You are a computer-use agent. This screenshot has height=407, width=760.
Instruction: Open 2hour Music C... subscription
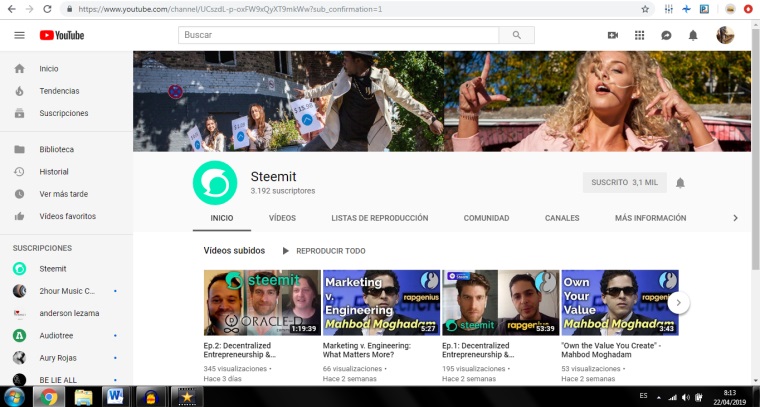tap(66, 291)
